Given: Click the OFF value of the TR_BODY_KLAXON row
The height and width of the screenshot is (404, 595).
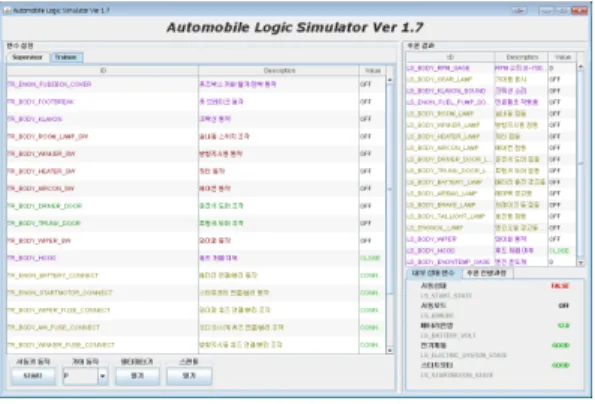Looking at the screenshot, I should point(366,119).
